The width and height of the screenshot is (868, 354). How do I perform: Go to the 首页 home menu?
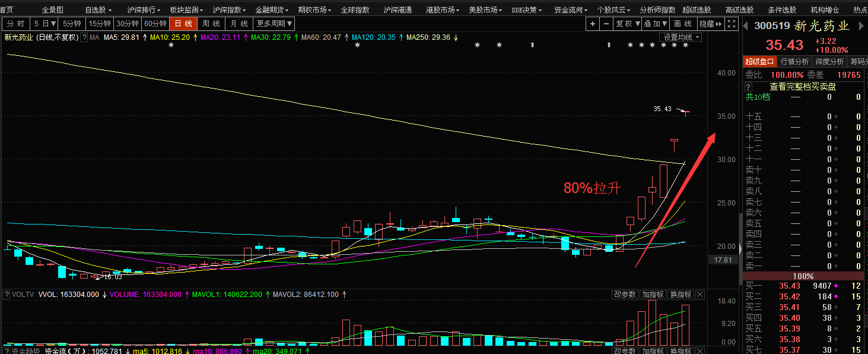(x=7, y=10)
